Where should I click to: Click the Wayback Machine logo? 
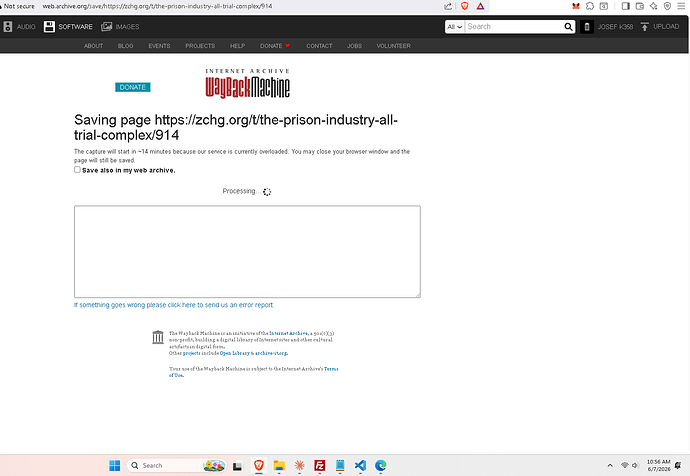pyautogui.click(x=247, y=84)
